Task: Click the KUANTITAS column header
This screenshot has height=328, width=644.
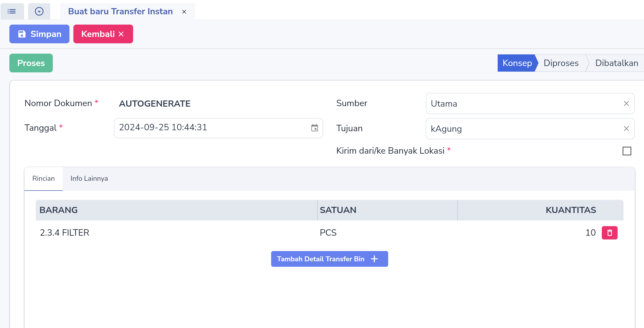Action: point(541,210)
